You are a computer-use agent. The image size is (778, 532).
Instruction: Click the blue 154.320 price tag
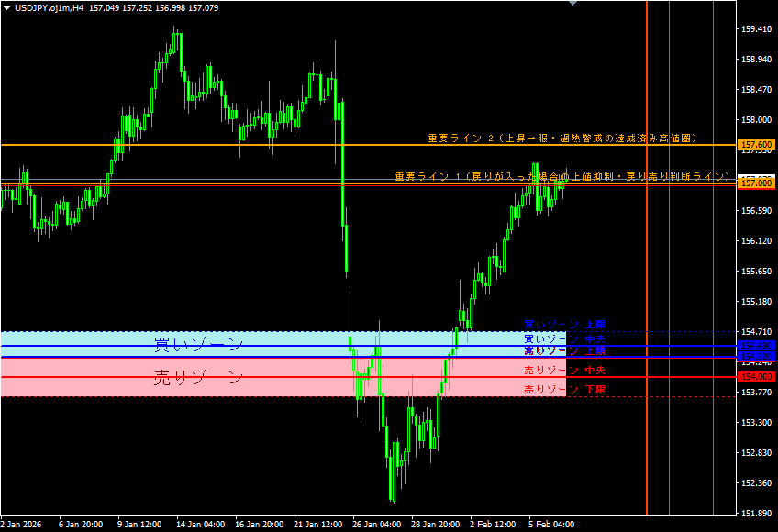[x=756, y=357]
